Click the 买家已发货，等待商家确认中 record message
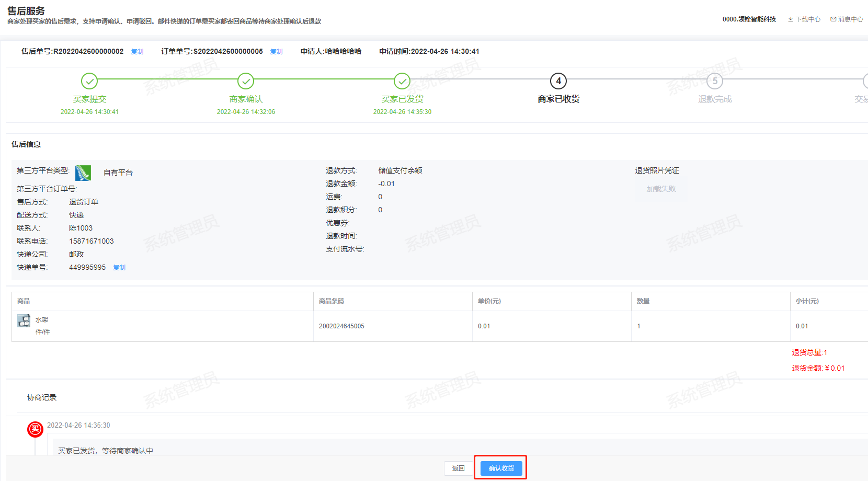The width and height of the screenshot is (868, 481). pos(106,451)
